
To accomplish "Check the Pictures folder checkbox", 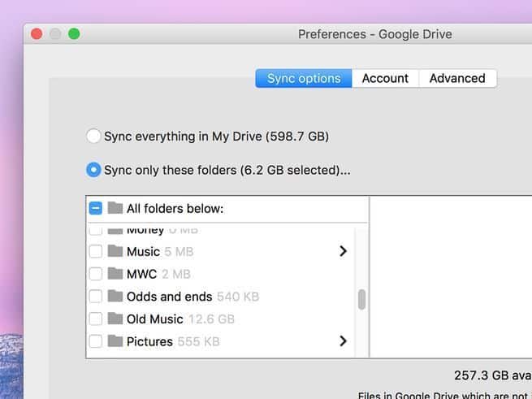I will tap(95, 341).
